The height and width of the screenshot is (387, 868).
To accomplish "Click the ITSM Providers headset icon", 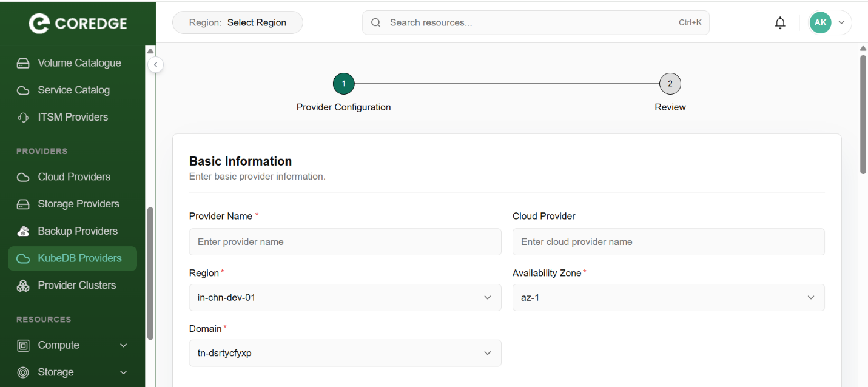I will tap(23, 118).
